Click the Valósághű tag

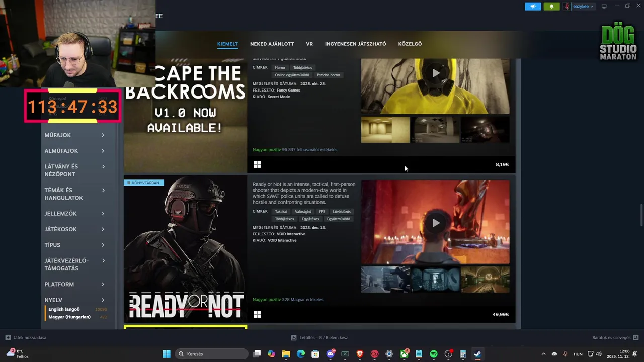(303, 212)
